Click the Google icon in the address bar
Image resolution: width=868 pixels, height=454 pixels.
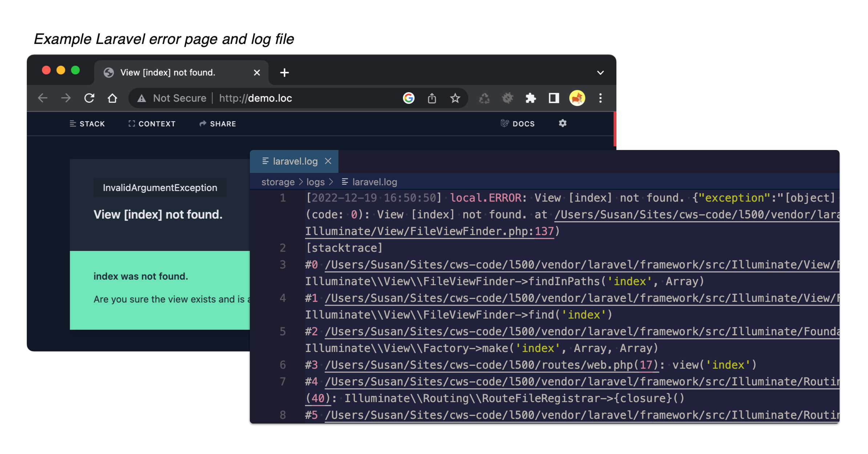click(x=409, y=98)
